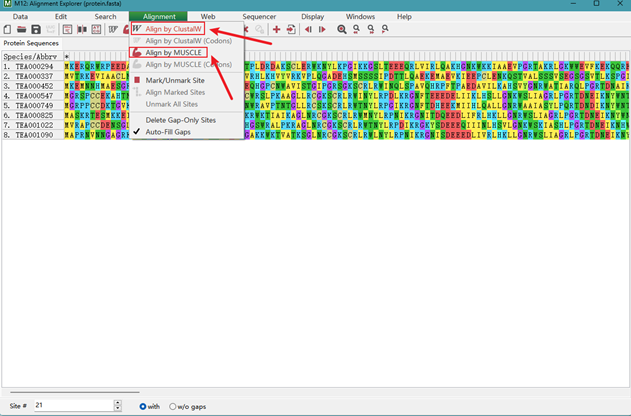Click the greyed-out icon after the save icon
The width and height of the screenshot is (631, 416).
point(50,29)
